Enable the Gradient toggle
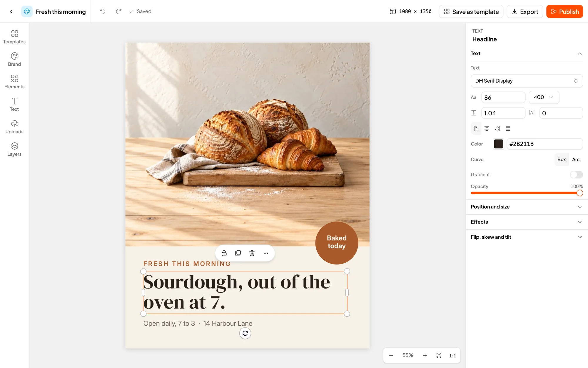The width and height of the screenshot is (588, 368). point(576,175)
